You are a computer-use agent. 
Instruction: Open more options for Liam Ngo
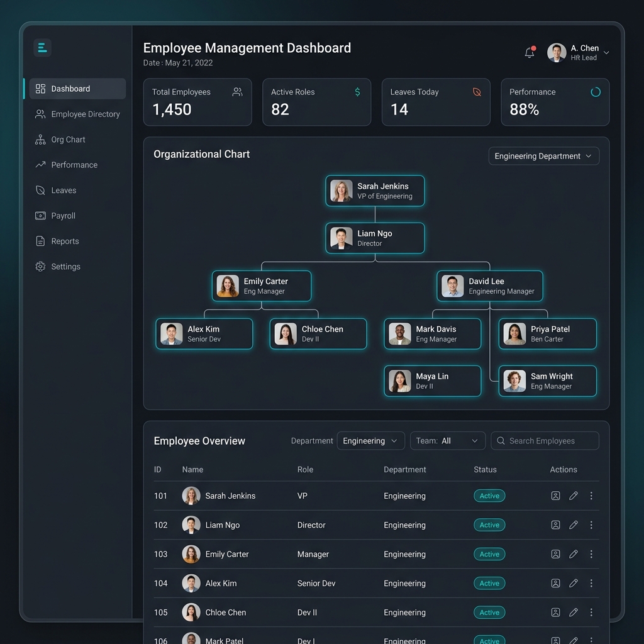tap(591, 525)
